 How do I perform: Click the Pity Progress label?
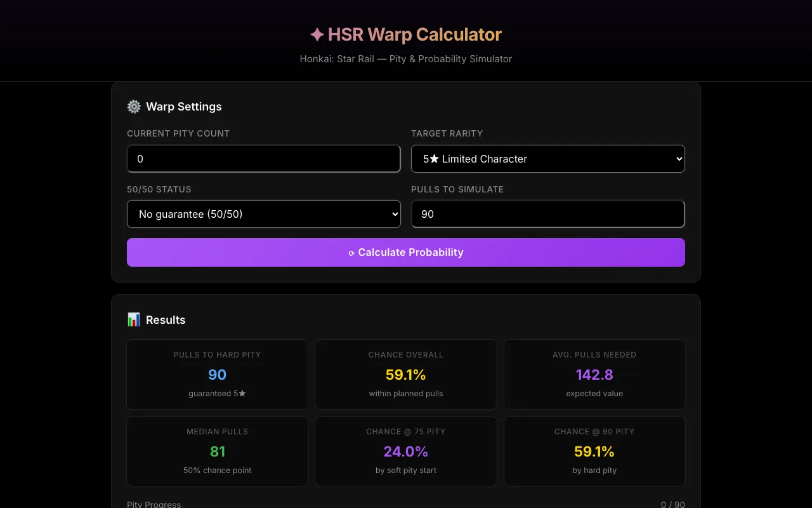(x=154, y=504)
